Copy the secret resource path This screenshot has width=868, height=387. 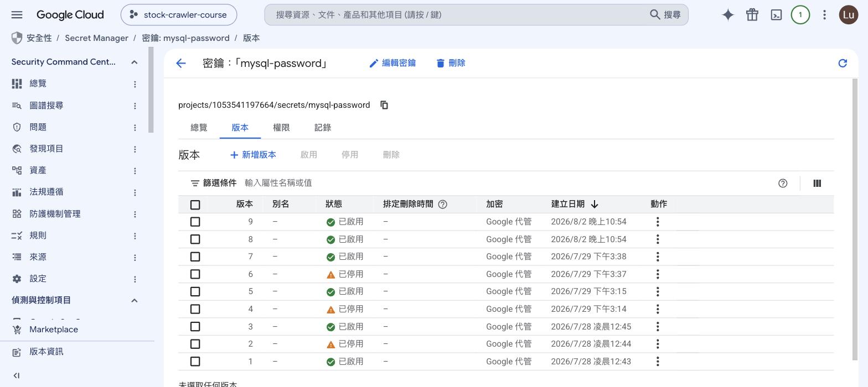(x=384, y=105)
